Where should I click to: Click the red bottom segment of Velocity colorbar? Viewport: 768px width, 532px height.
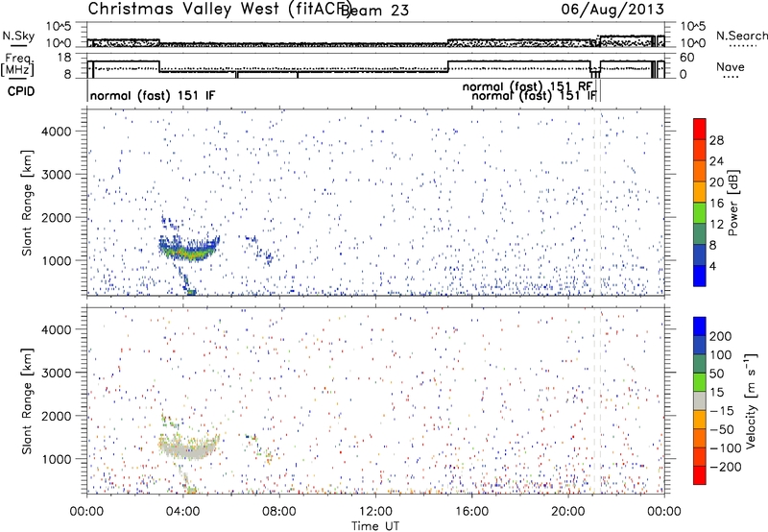[x=700, y=475]
